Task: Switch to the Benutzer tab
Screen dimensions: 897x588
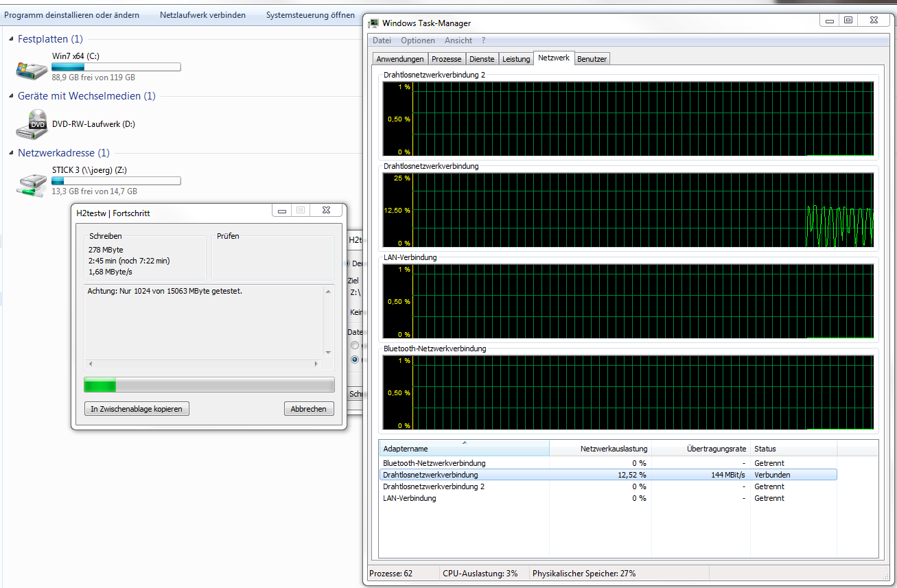Action: [592, 59]
